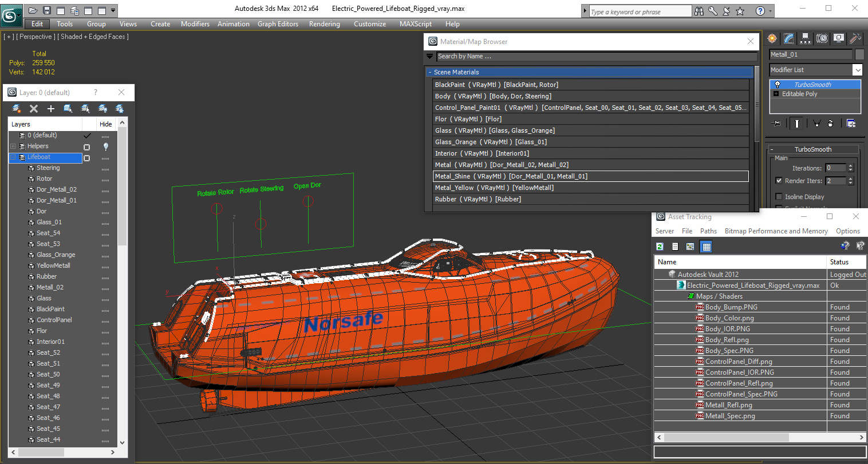Open the Create command panel tab
Viewport: 868px width, 464px height.
click(x=772, y=38)
